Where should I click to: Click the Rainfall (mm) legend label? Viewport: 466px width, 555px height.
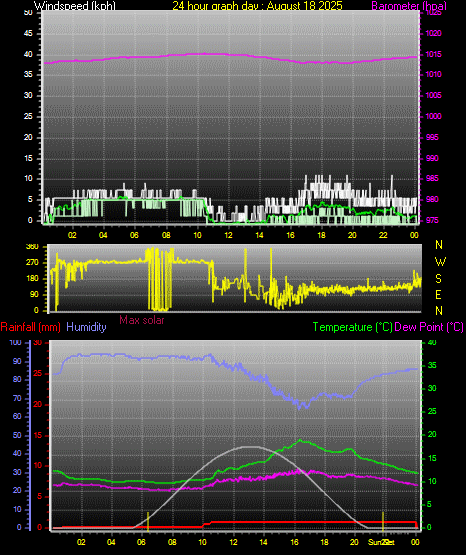(30, 327)
